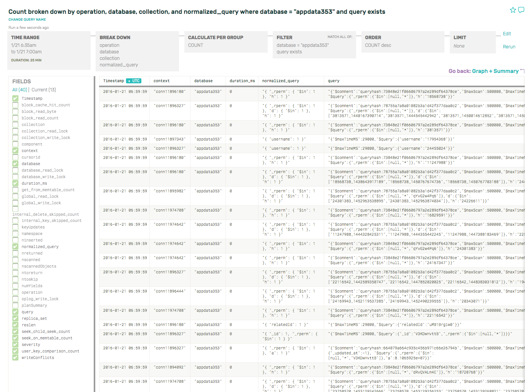Uncheck the severity field
This screenshot has width=532, height=392.
[x=15, y=345]
